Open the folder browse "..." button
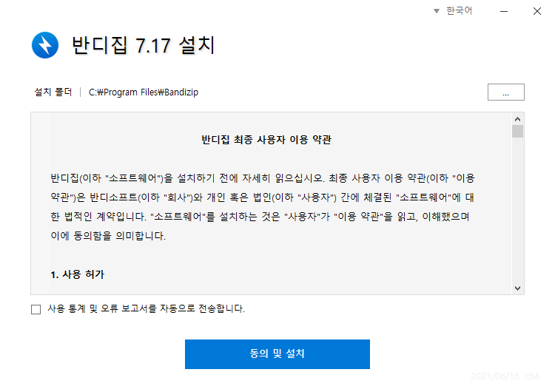555x392 pixels. 506,92
